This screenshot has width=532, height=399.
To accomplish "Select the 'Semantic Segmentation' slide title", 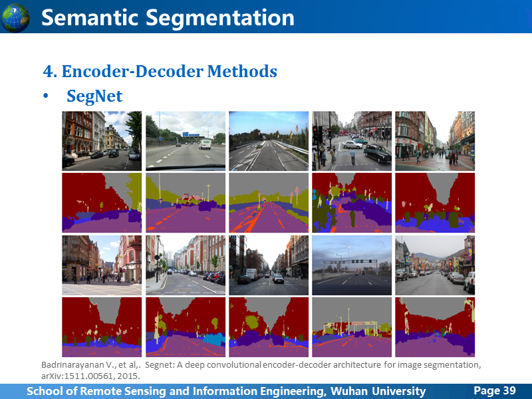I will 168,18.
